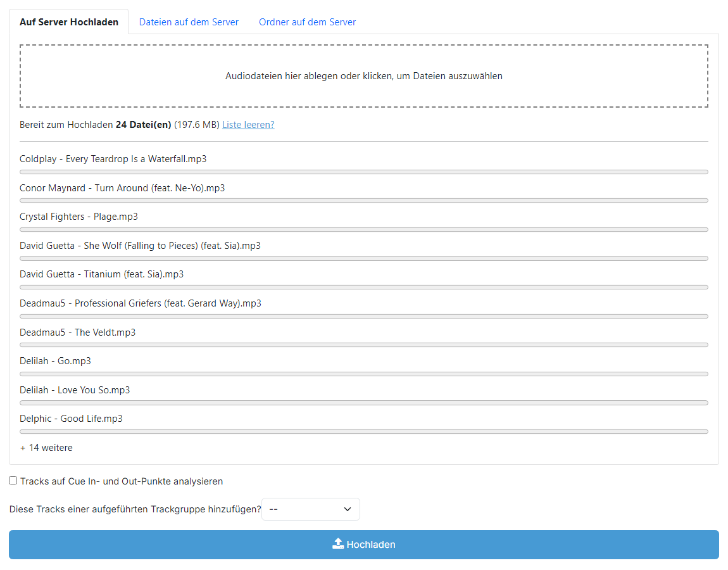Click progress bar under Deadmau5 - Professional Griefers
This screenshot has height=570, width=728.
pyautogui.click(x=364, y=317)
